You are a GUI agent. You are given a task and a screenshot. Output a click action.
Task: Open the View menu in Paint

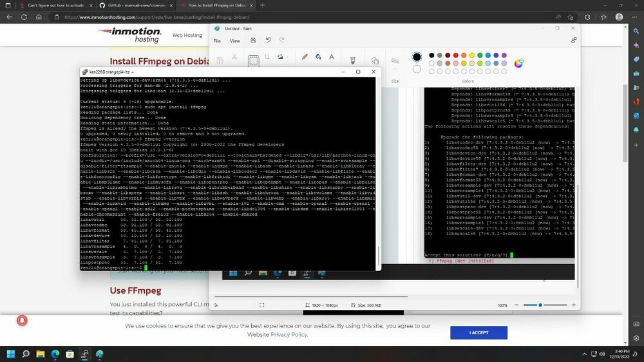tap(235, 41)
